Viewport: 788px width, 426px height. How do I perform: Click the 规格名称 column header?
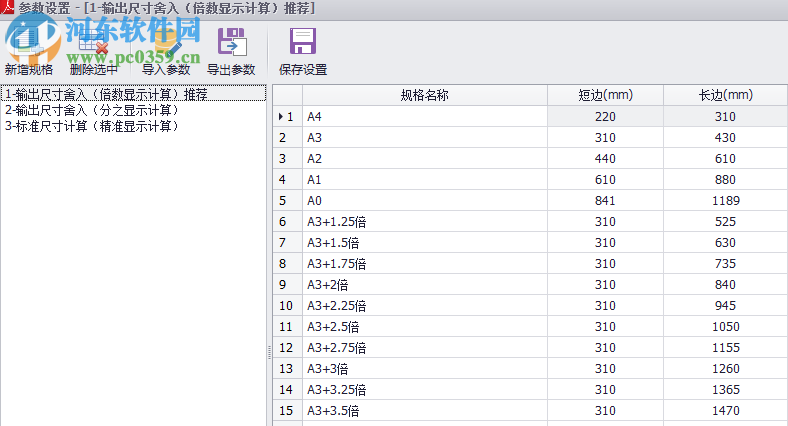point(425,95)
